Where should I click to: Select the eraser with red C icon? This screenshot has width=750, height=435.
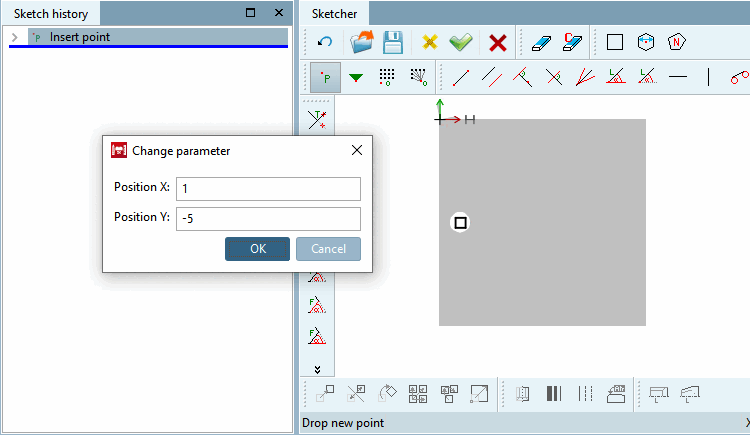(572, 42)
